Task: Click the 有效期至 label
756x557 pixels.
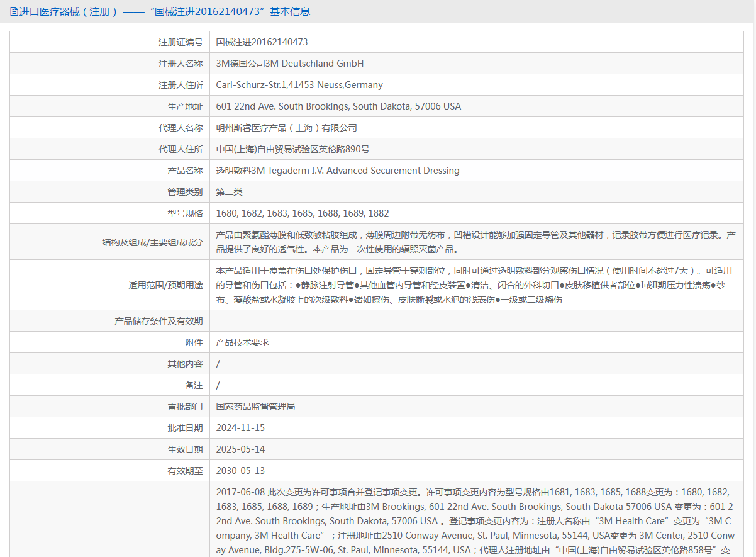Action: coord(185,471)
